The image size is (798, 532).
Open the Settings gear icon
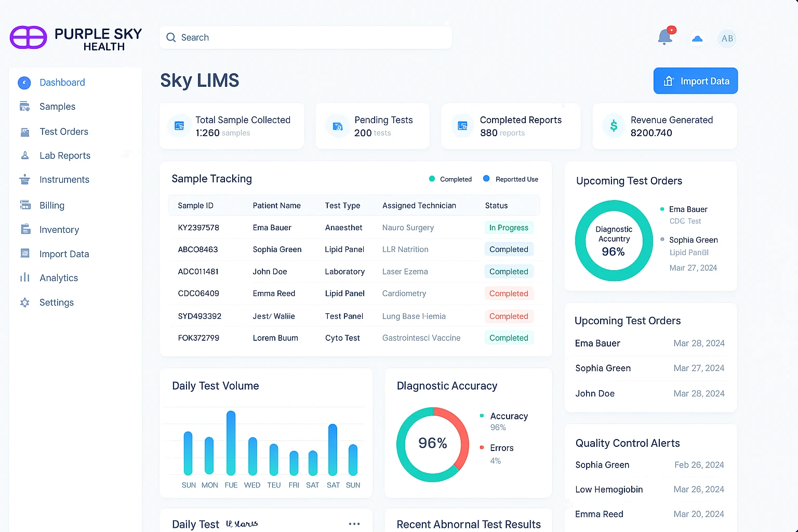click(24, 302)
